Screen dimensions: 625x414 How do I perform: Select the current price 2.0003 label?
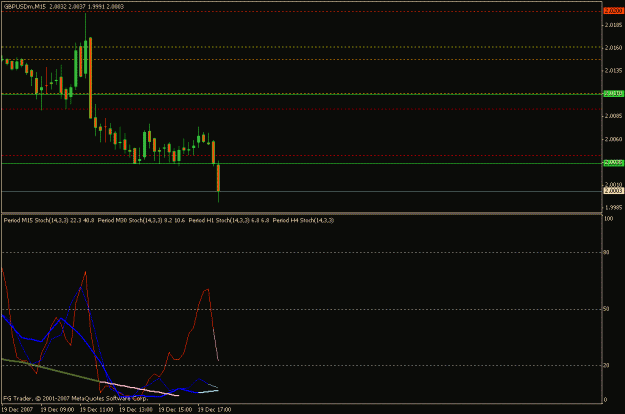tap(613, 191)
